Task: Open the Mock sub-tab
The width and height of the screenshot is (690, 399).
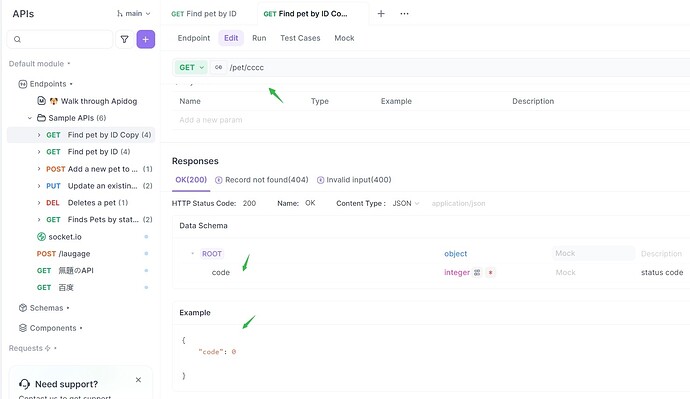Action: pyautogui.click(x=344, y=38)
